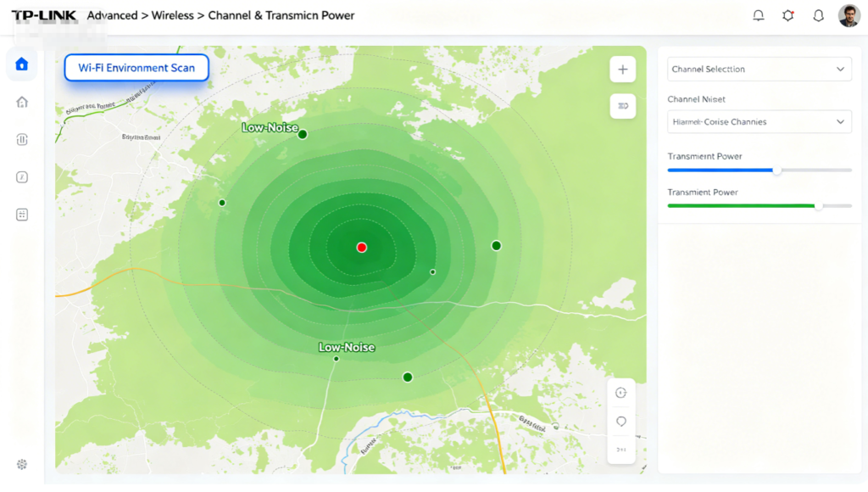Go to Advanced breadcrumb
The image size is (868, 492).
pyautogui.click(x=113, y=15)
